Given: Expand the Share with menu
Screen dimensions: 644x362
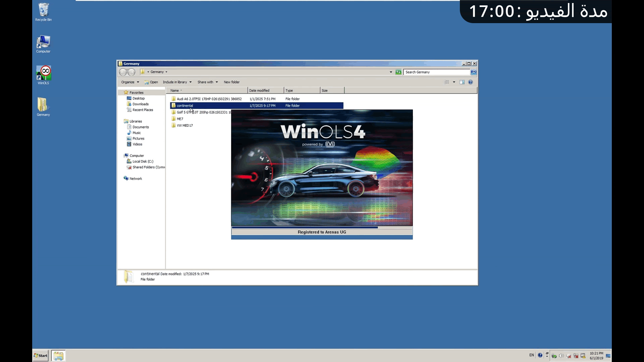Looking at the screenshot, I should click(207, 82).
